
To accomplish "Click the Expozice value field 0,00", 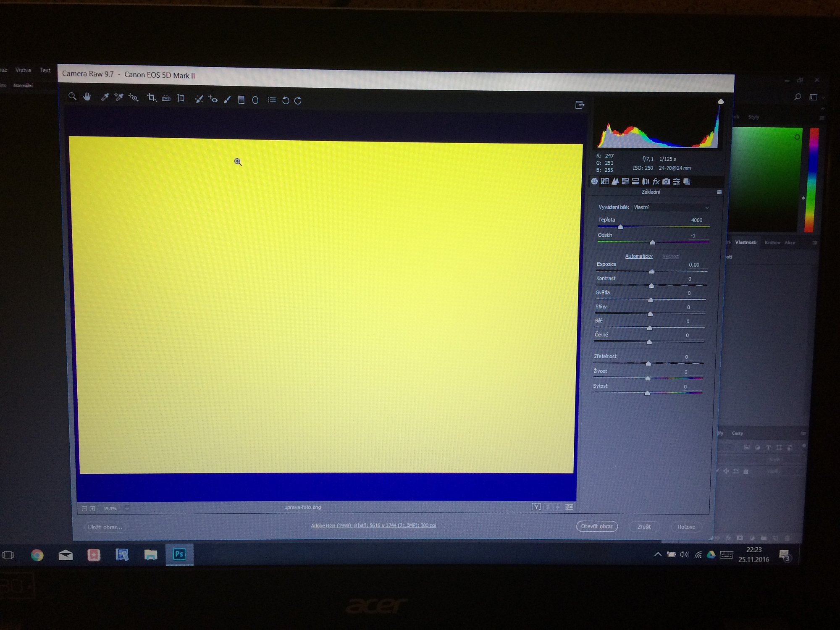I will pos(694,265).
